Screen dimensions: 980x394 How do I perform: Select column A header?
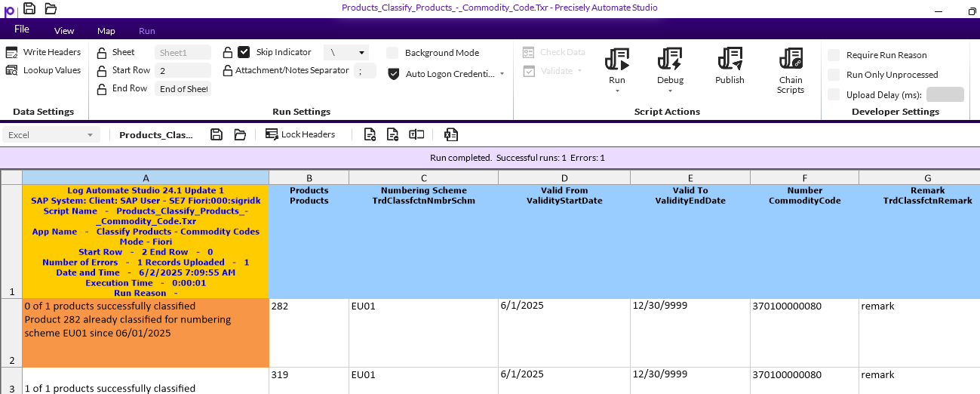coord(146,177)
